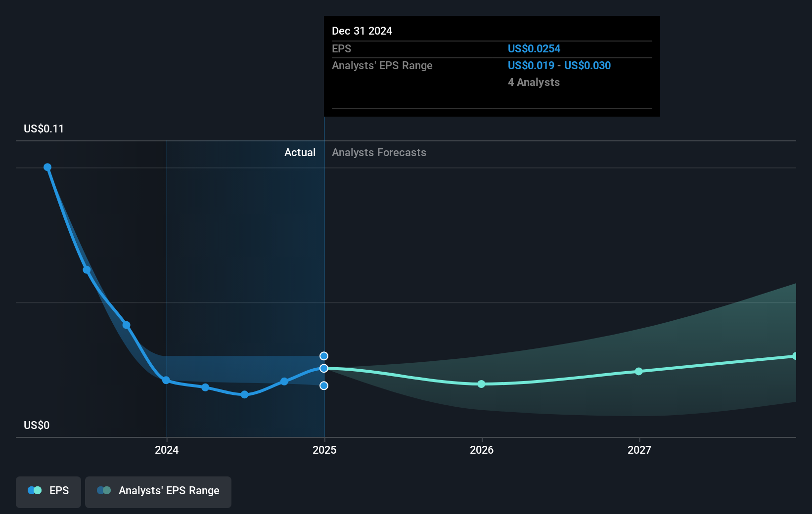Image resolution: width=812 pixels, height=514 pixels.
Task: Switch to the Actual section of the chart
Action: point(300,152)
